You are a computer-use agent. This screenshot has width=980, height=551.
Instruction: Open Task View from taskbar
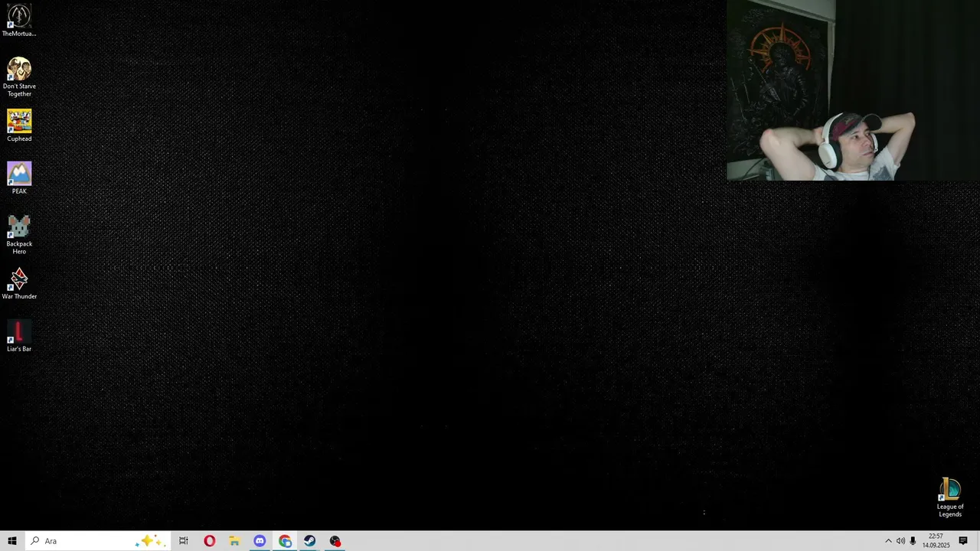pyautogui.click(x=184, y=541)
